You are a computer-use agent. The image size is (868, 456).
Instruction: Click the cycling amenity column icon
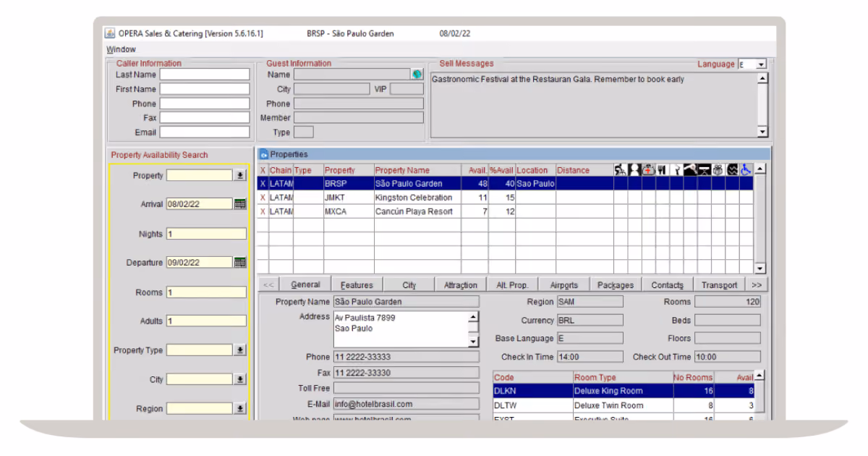tap(621, 170)
